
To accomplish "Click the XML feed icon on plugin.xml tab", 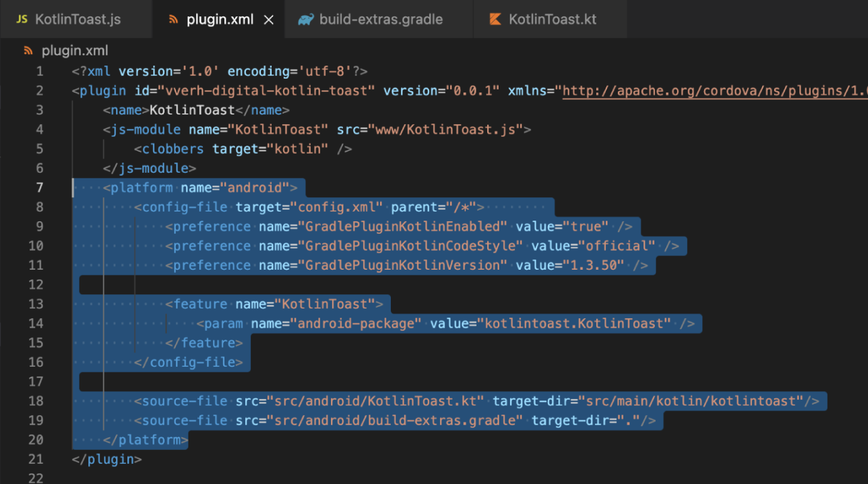I will pyautogui.click(x=173, y=20).
